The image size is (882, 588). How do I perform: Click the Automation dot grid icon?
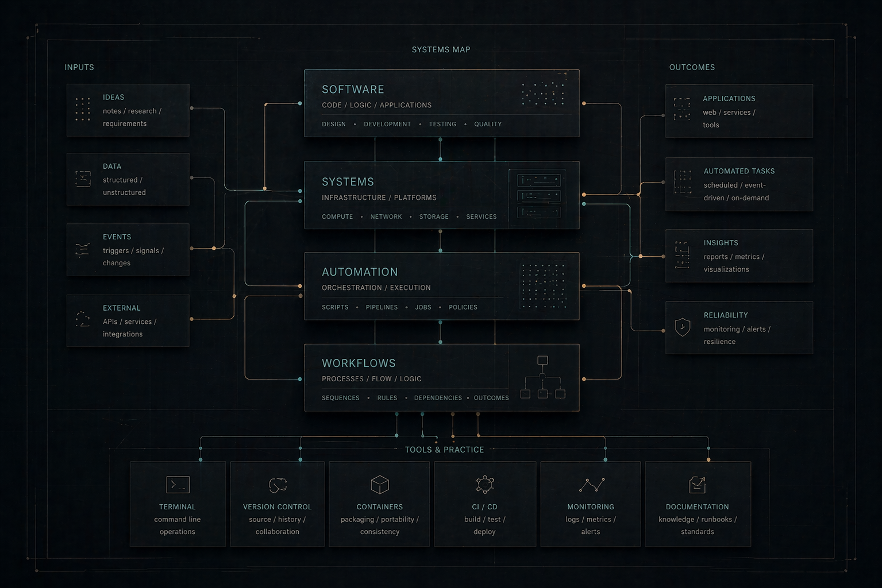(543, 286)
